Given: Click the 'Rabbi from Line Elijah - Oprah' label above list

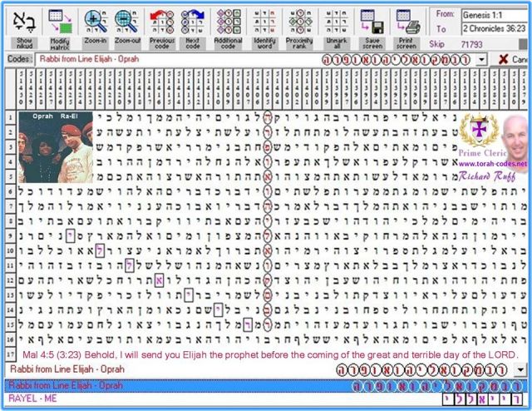Looking at the screenshot, I should pos(67,369).
